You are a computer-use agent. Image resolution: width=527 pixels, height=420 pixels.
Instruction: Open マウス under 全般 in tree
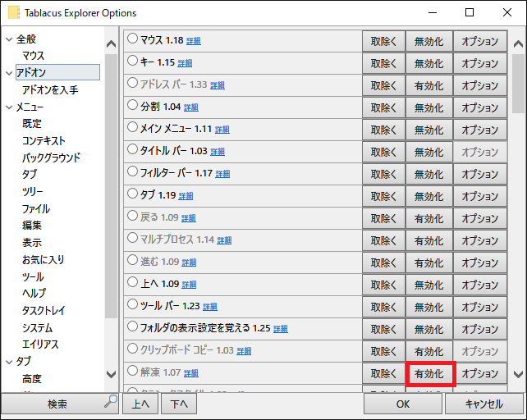point(33,56)
